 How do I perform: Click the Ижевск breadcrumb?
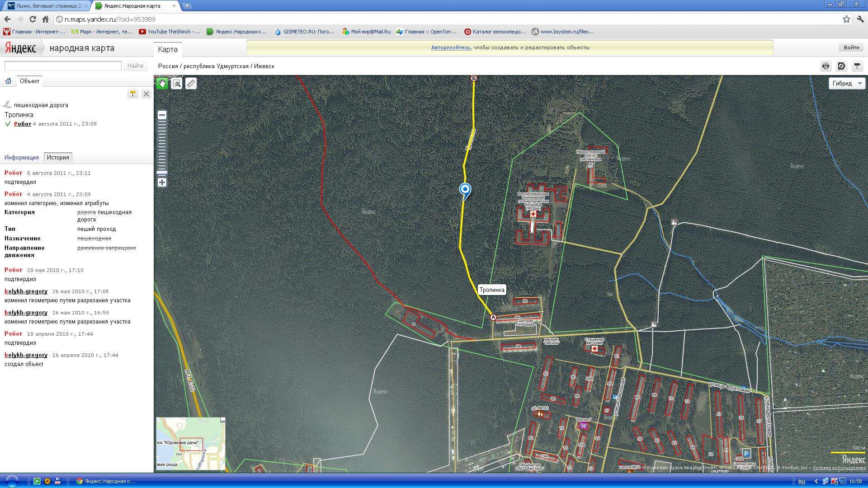click(x=264, y=66)
